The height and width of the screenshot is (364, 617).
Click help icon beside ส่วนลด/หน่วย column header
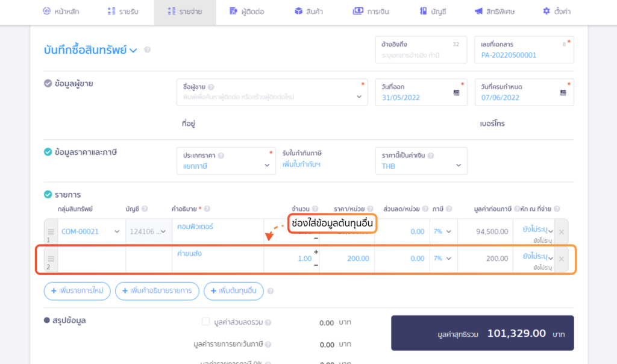click(x=425, y=209)
